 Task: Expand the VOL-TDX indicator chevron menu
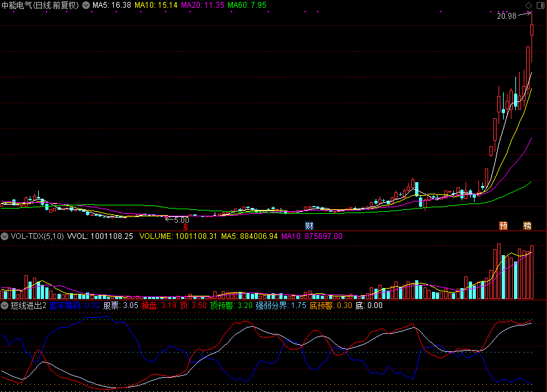pos(5,236)
